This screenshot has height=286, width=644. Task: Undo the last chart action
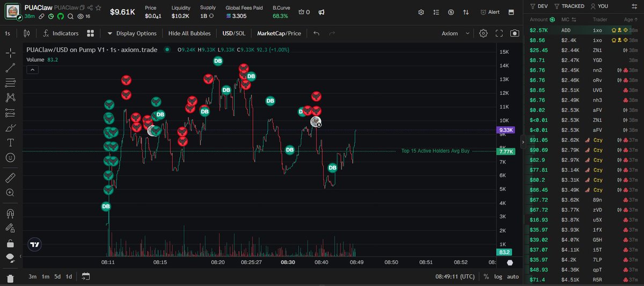tap(317, 33)
